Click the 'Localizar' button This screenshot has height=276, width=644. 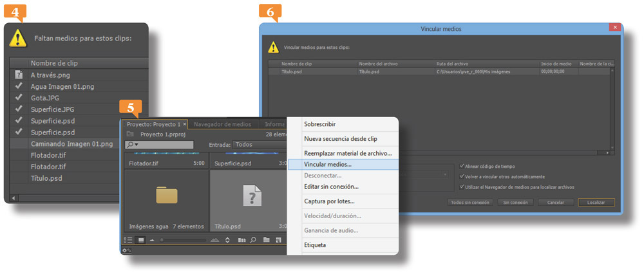596,202
